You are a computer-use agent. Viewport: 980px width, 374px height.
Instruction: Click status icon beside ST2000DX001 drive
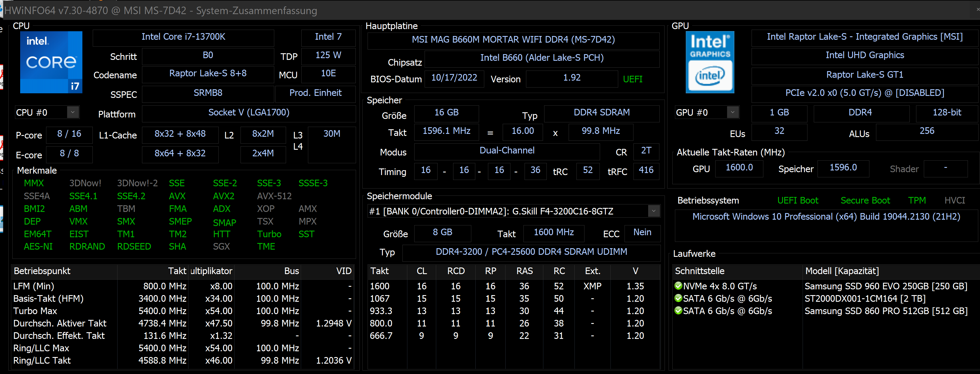click(678, 298)
